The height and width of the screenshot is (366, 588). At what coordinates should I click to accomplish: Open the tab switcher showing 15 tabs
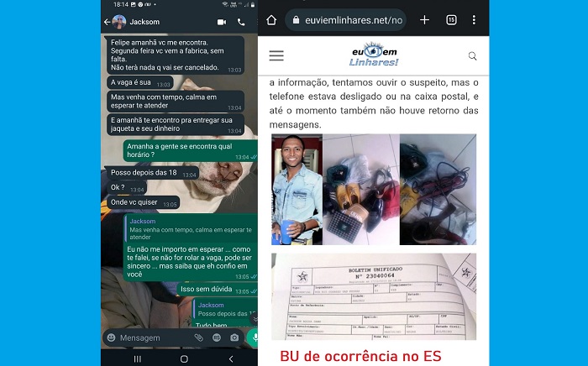(x=451, y=20)
